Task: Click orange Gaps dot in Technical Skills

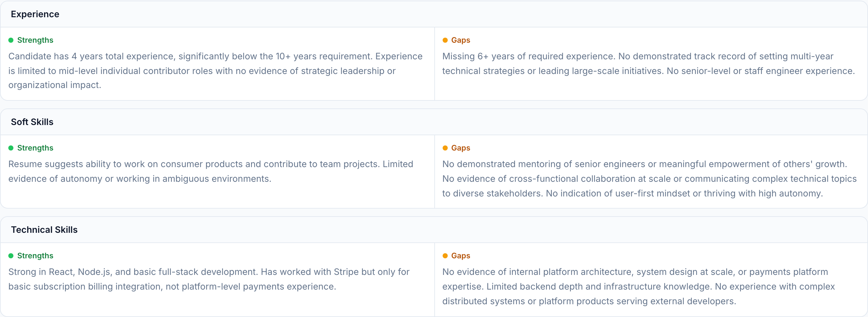Action: (445, 255)
